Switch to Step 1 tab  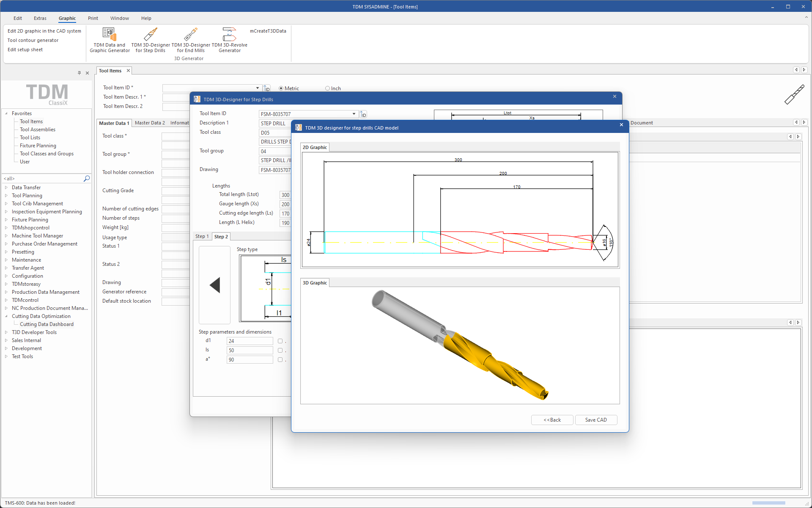[x=202, y=236]
